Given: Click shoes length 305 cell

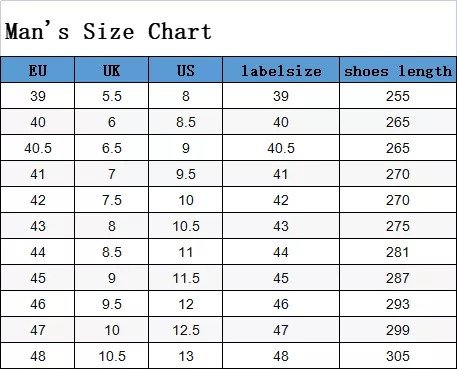Looking at the screenshot, I should pyautogui.click(x=398, y=356).
